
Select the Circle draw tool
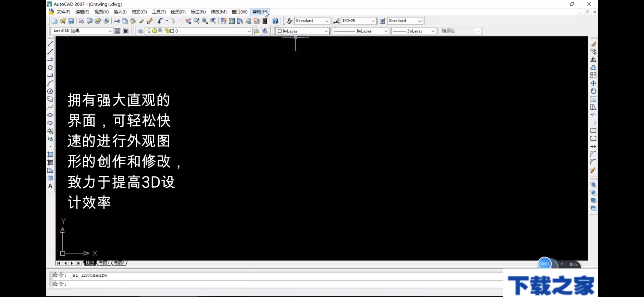point(50,91)
